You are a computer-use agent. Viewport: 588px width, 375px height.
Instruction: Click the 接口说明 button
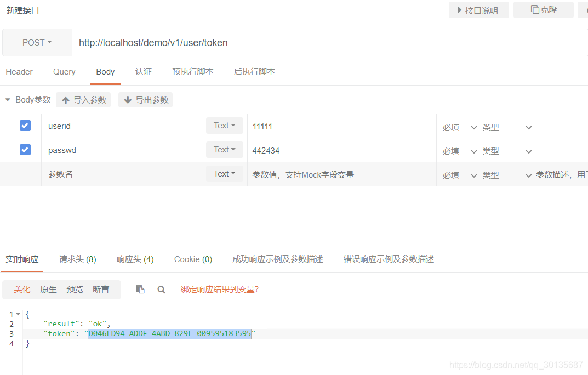(478, 10)
